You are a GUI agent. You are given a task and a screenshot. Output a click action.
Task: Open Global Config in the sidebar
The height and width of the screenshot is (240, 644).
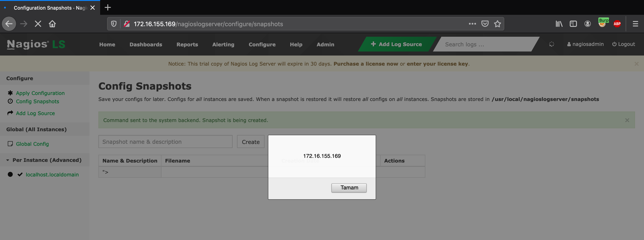tap(32, 144)
